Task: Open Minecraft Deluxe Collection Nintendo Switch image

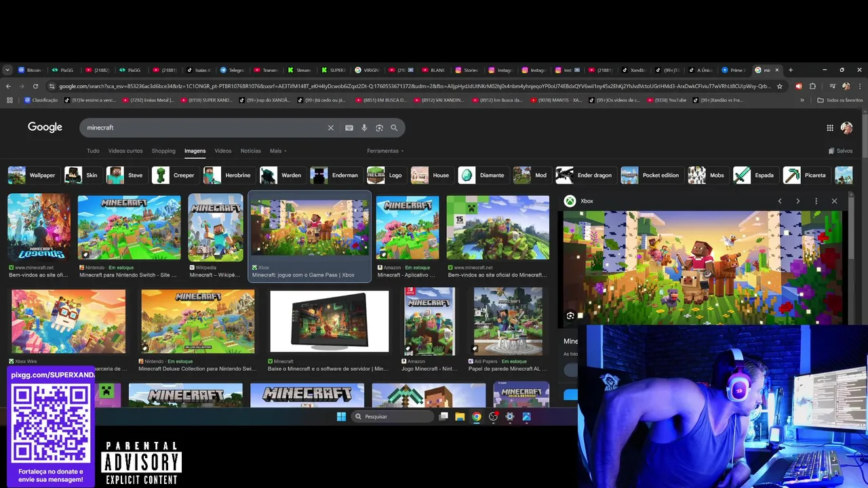Action: (198, 322)
